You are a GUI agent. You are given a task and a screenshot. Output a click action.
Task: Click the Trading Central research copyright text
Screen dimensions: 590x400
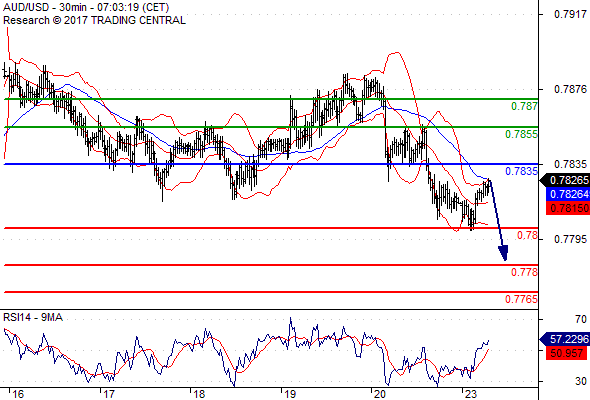(94, 20)
